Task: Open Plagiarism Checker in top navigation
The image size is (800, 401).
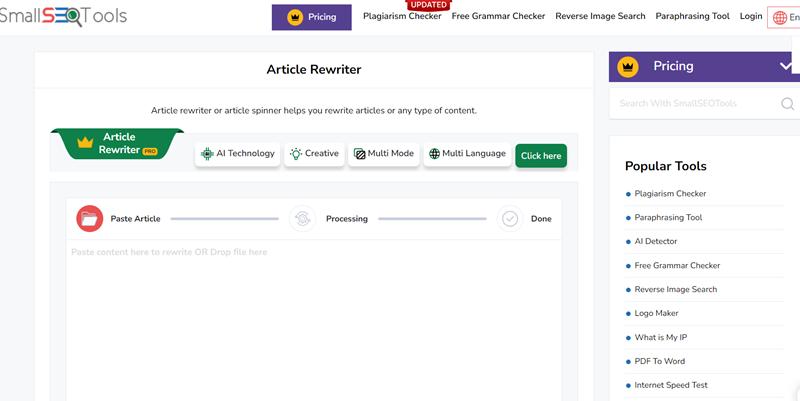Action: point(402,16)
